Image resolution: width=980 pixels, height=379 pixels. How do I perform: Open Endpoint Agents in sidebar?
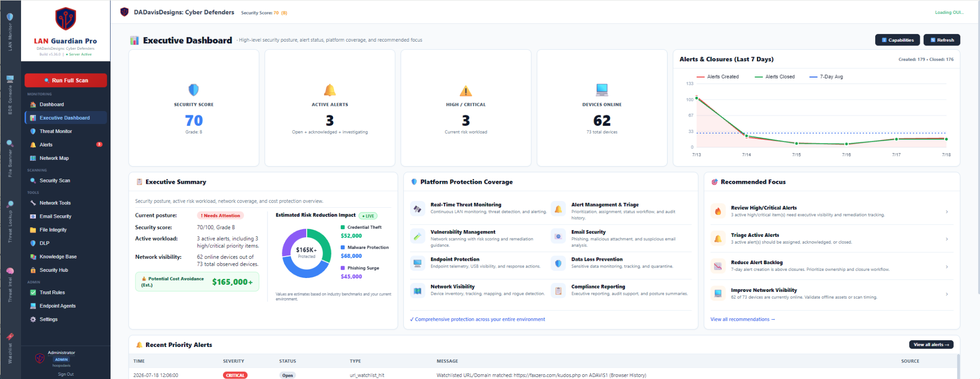[x=66, y=306]
